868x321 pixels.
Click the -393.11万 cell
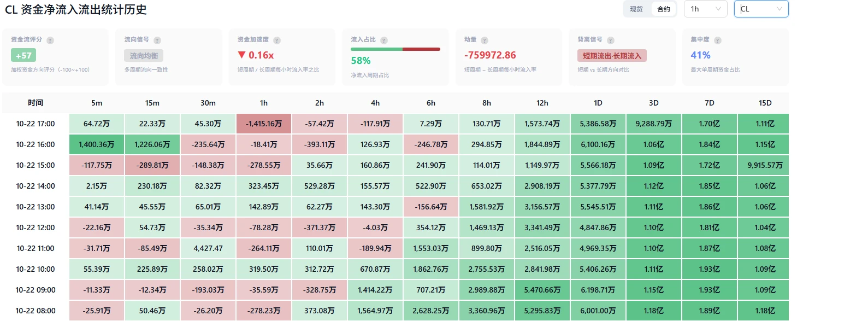320,144
